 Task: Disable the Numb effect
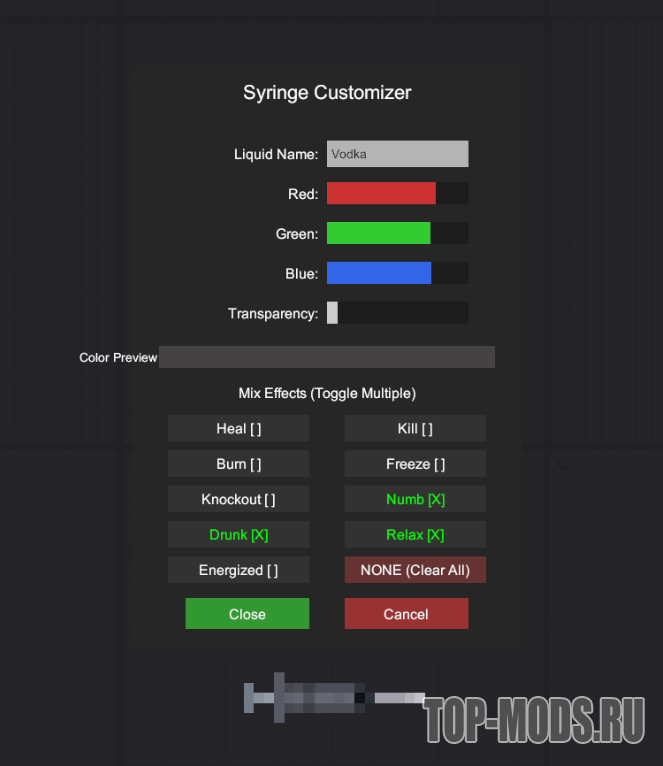point(415,499)
